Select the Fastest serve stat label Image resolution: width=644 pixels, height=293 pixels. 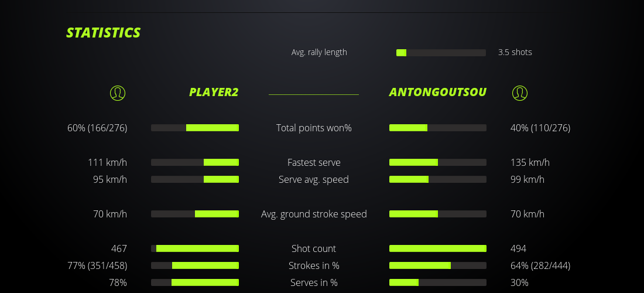click(314, 162)
